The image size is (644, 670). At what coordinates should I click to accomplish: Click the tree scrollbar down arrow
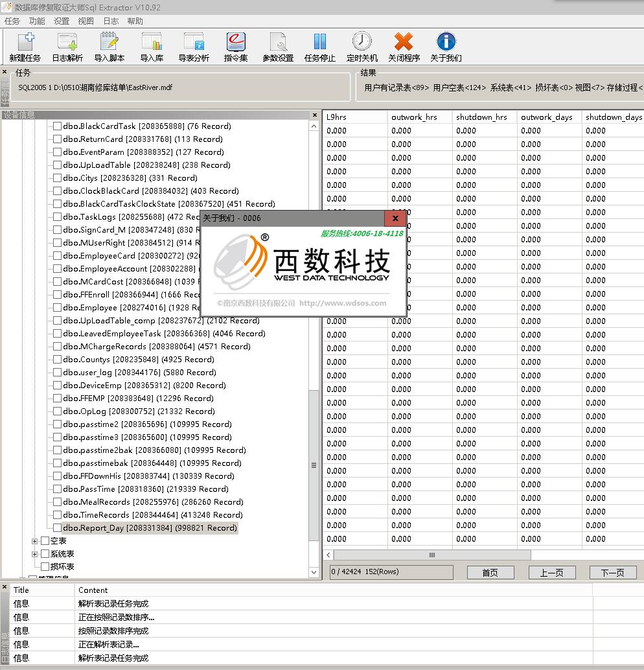click(314, 572)
